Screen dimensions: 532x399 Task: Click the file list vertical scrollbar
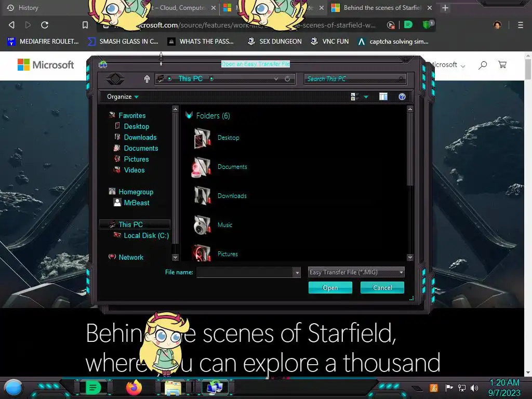[x=410, y=149]
